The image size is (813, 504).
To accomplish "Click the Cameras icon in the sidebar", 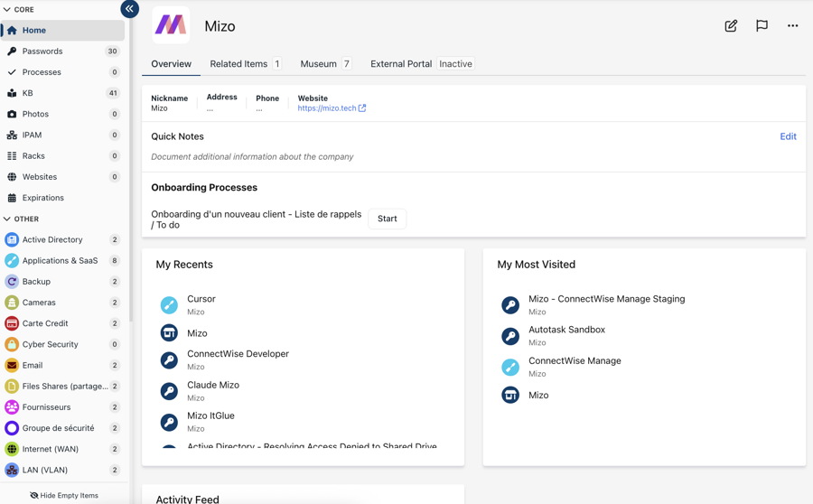I will coord(12,303).
